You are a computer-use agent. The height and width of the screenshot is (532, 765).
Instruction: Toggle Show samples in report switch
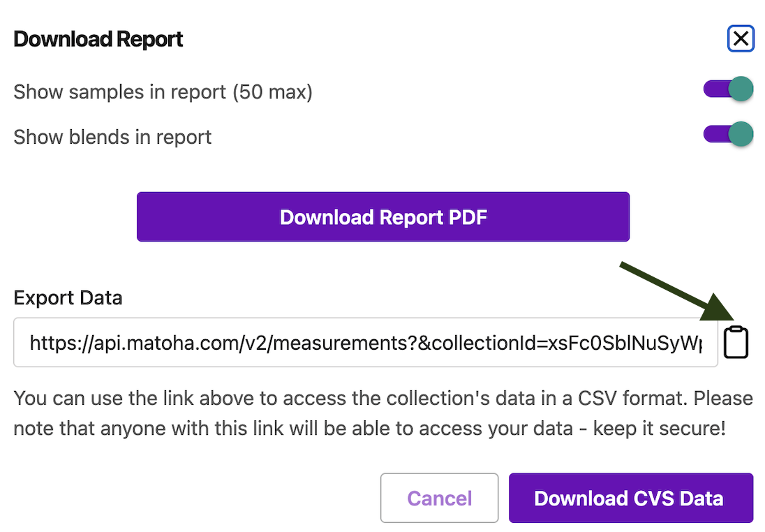(728, 90)
